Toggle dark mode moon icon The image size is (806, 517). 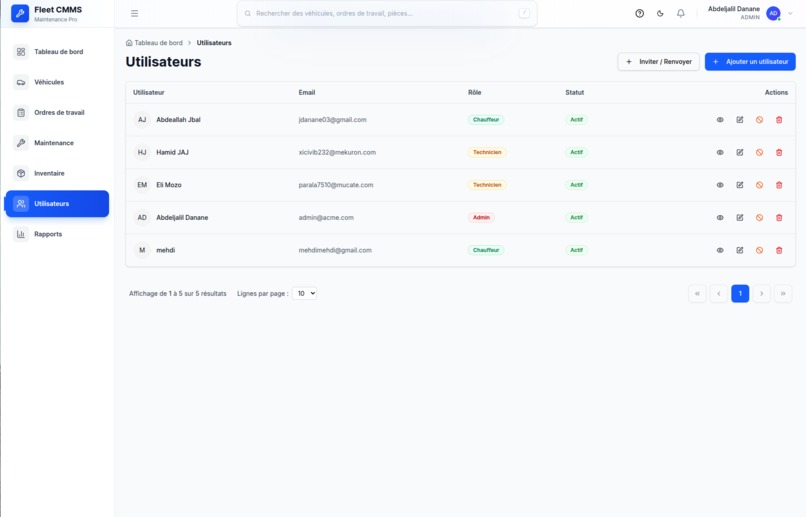click(660, 13)
